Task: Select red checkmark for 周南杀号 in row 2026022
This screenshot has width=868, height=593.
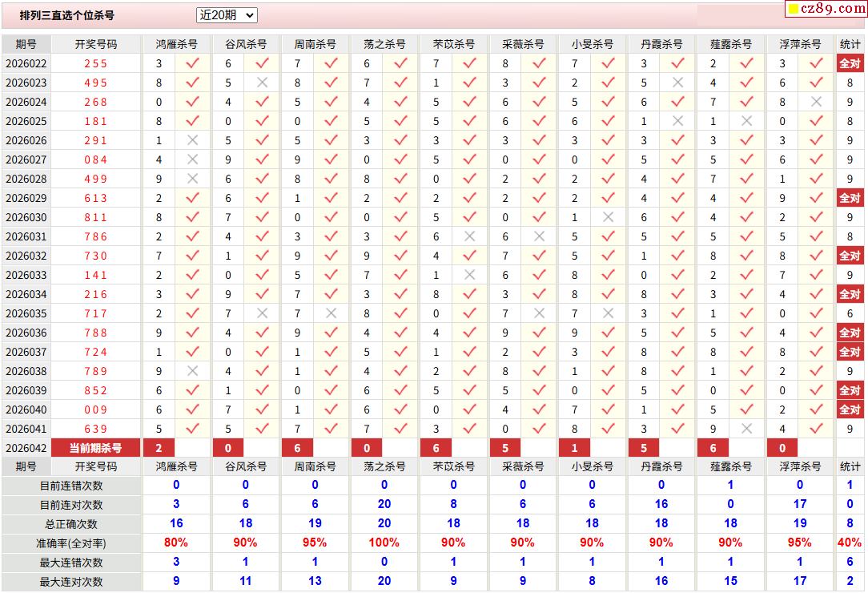Action: [331, 63]
